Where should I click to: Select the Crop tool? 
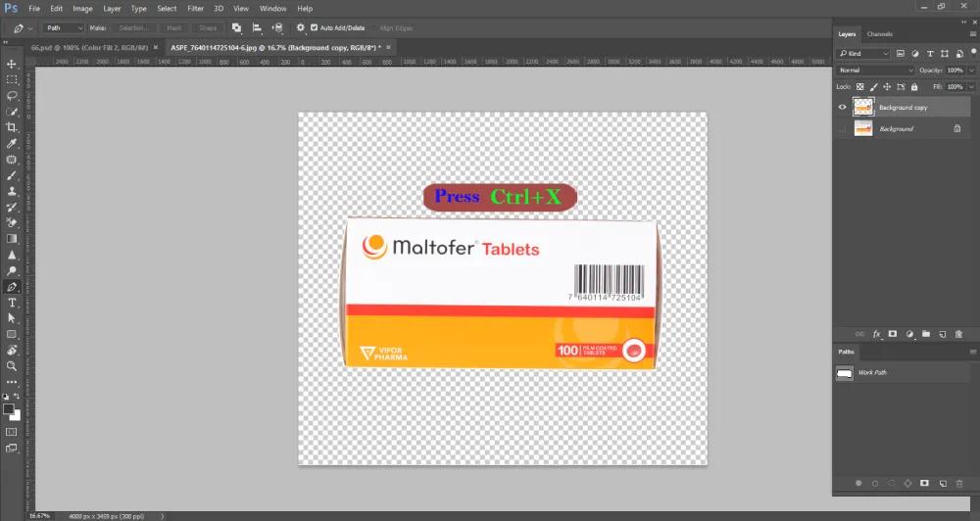[x=11, y=127]
